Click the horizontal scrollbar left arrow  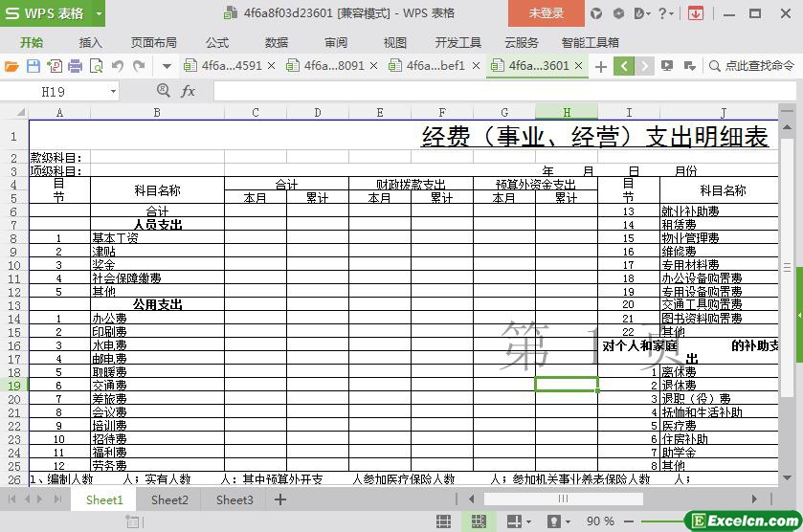pyautogui.click(x=472, y=499)
